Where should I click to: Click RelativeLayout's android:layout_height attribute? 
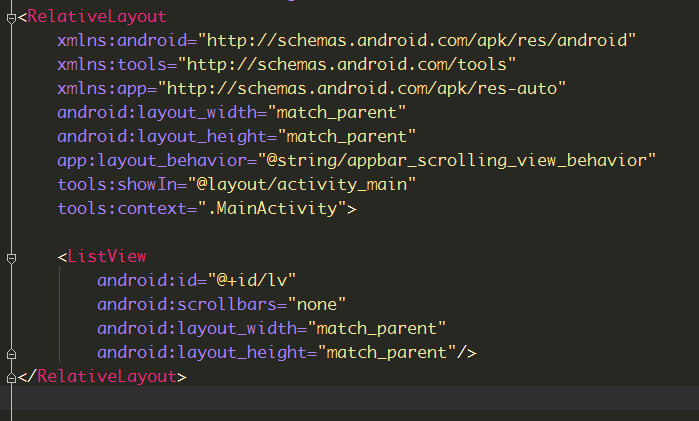[x=162, y=137]
